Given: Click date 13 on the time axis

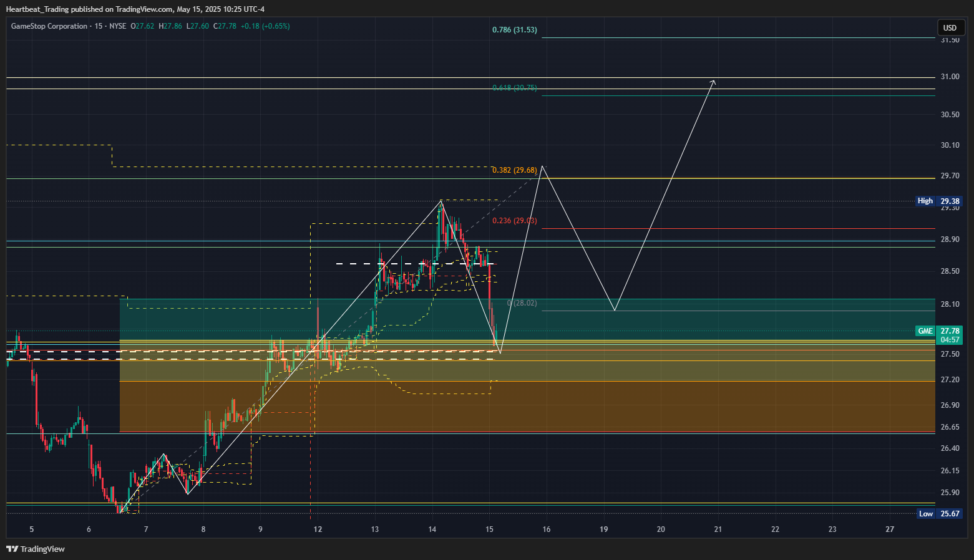Looking at the screenshot, I should pyautogui.click(x=375, y=529).
